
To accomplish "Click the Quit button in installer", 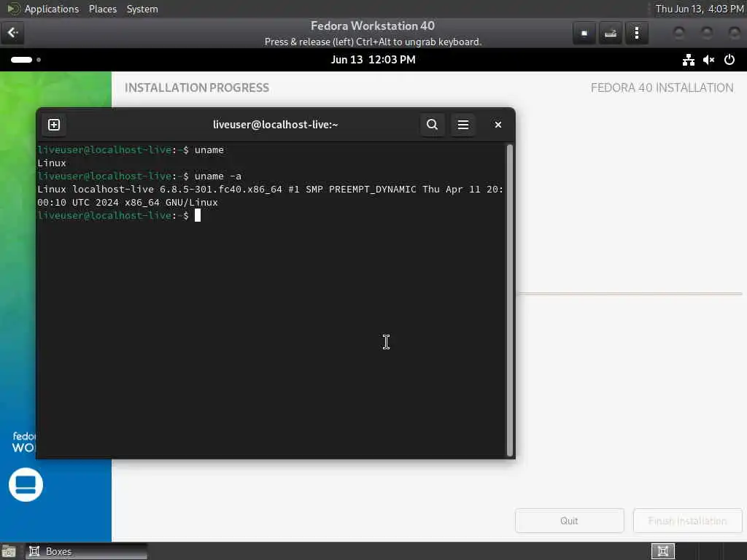I will click(569, 521).
